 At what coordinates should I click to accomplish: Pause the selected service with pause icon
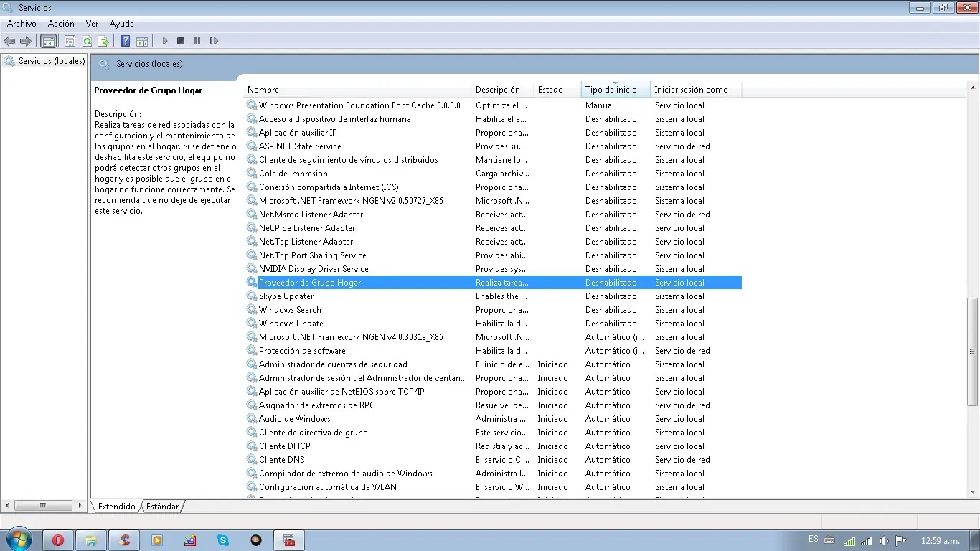(197, 41)
